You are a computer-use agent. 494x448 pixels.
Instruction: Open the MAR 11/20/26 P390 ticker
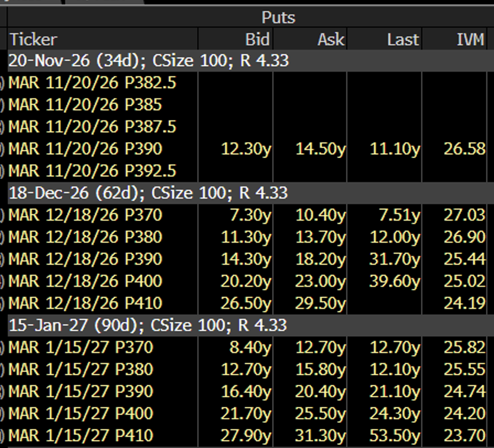(x=85, y=149)
